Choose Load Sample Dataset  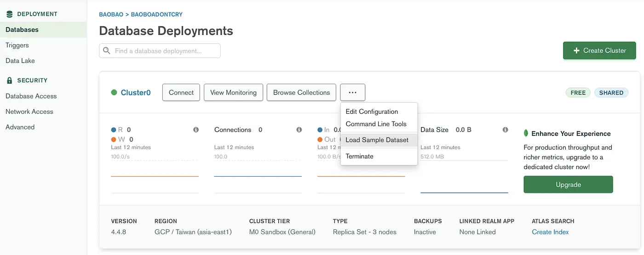(379, 140)
